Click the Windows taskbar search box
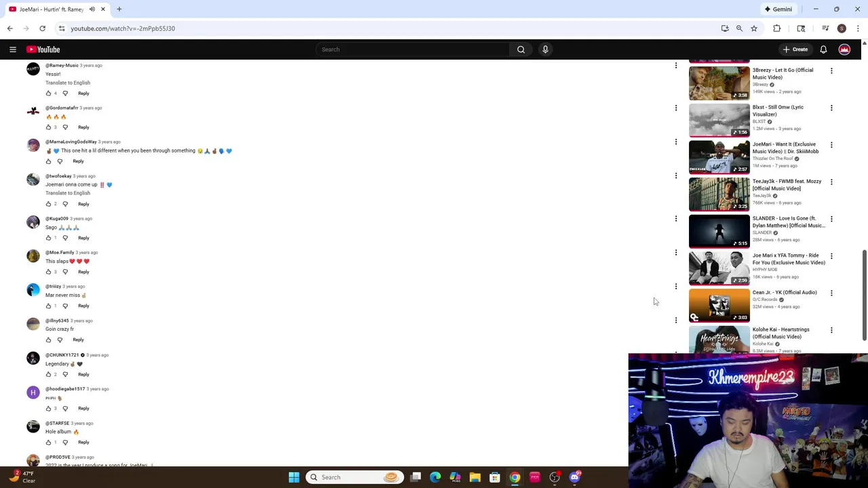Viewport: 868px width, 488px height. point(354,477)
